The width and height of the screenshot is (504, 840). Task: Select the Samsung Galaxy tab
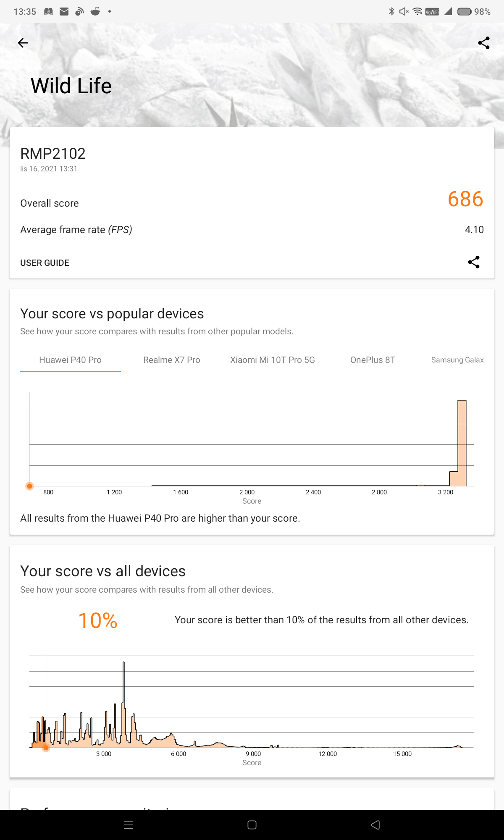[x=457, y=360]
